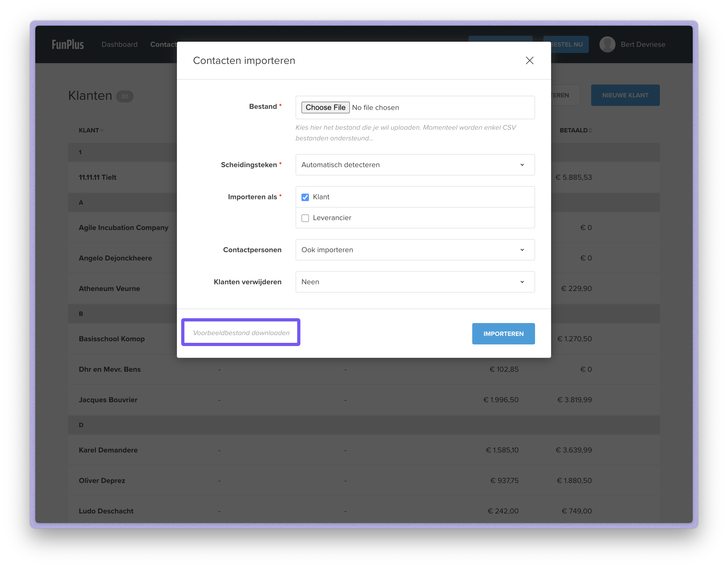Close the Contacten importeren dialog
Viewport: 728px width, 568px height.
pos(529,60)
